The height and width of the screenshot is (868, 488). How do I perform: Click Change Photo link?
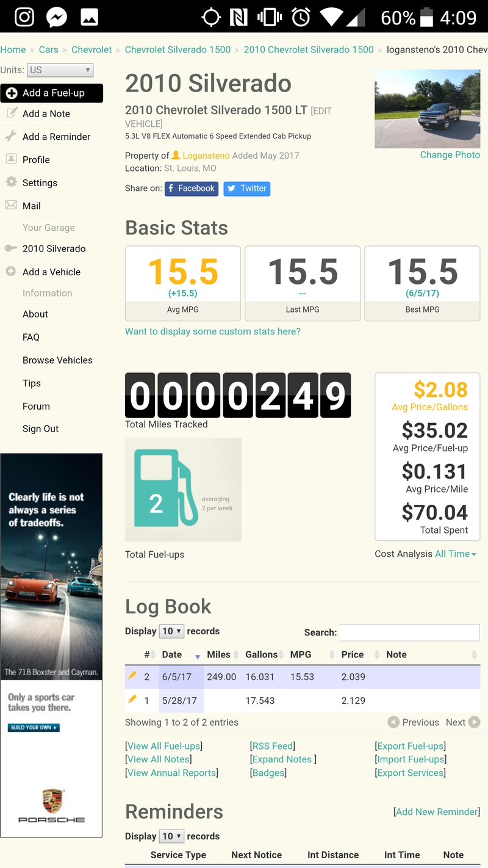[450, 155]
